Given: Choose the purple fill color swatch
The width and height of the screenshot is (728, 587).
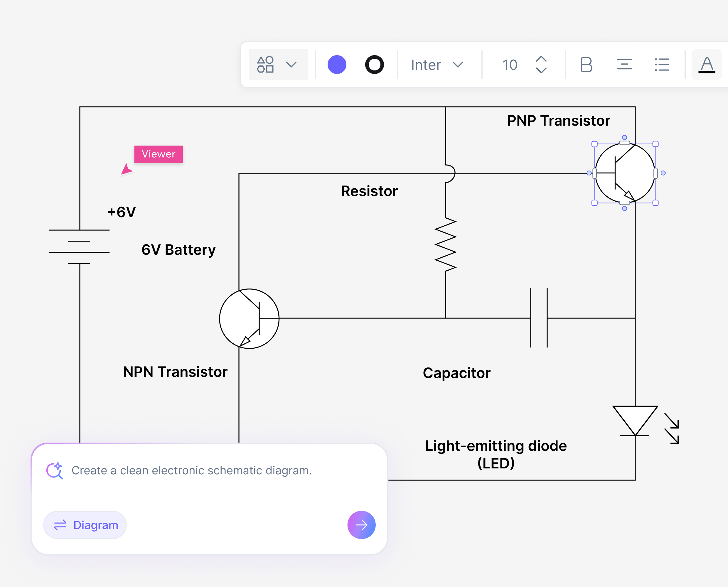Looking at the screenshot, I should (337, 65).
